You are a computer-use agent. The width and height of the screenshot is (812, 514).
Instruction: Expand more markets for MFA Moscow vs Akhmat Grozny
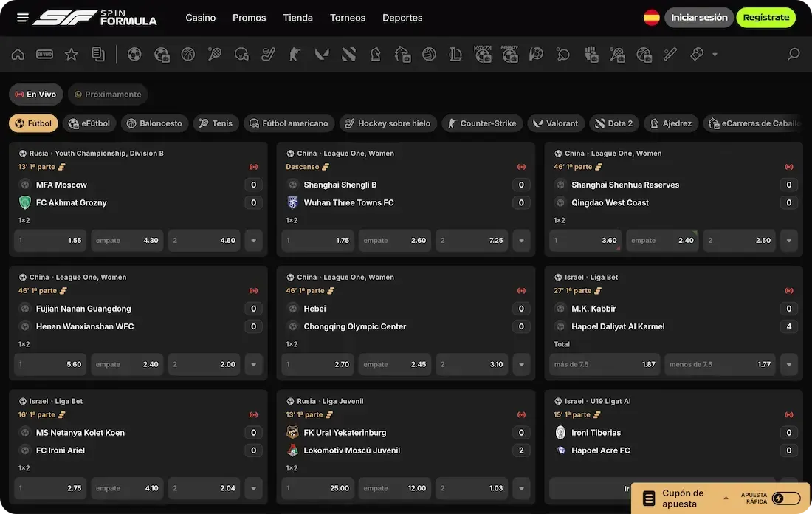tap(253, 241)
